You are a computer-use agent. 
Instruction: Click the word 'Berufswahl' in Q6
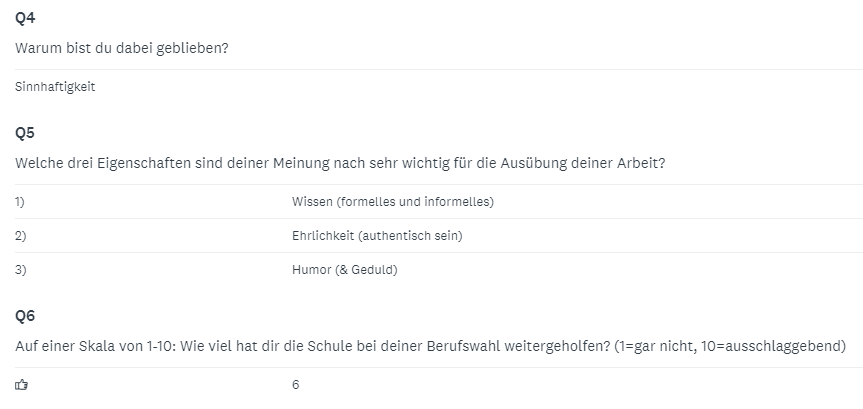click(484, 346)
